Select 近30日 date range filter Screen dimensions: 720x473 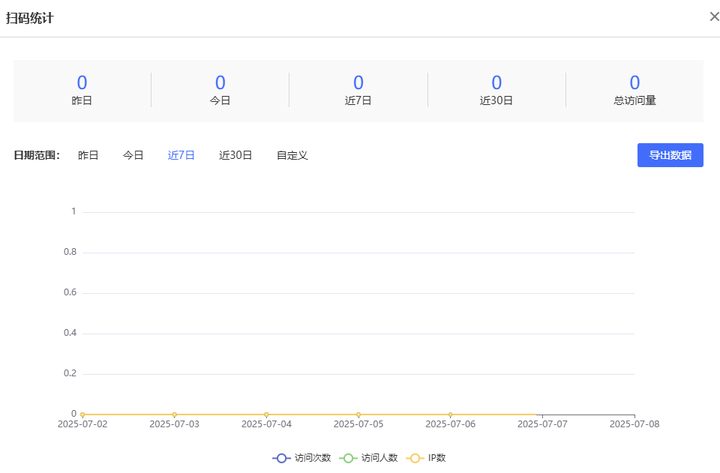point(236,155)
